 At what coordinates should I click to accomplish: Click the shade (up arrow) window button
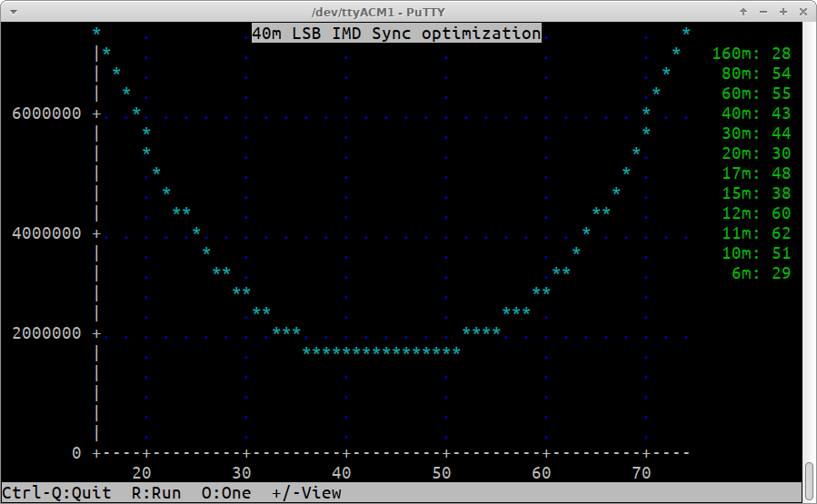pyautogui.click(x=743, y=11)
